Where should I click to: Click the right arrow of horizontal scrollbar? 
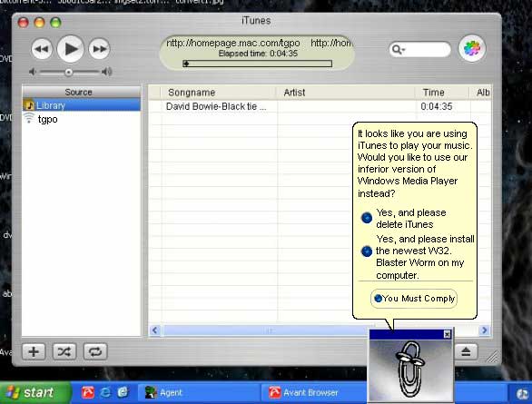[484, 330]
